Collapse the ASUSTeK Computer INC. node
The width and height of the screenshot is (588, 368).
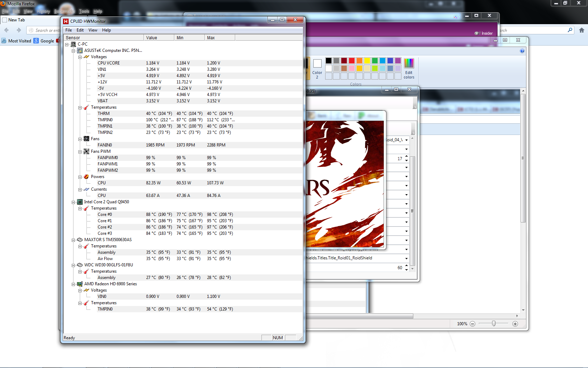point(73,51)
